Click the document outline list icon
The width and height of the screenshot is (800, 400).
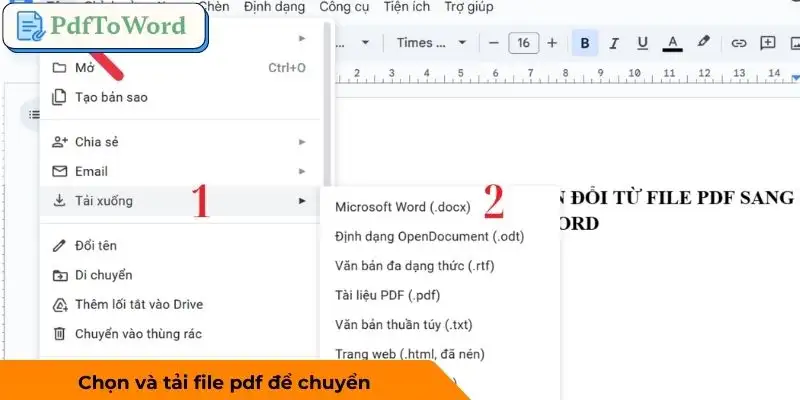tap(34, 114)
